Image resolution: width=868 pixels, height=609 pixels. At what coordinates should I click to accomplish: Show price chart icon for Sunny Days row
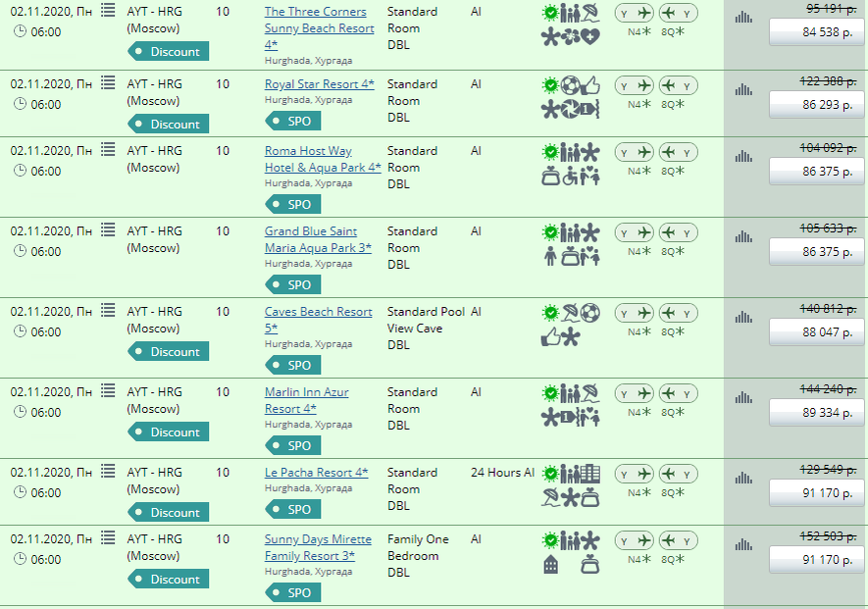tap(743, 545)
